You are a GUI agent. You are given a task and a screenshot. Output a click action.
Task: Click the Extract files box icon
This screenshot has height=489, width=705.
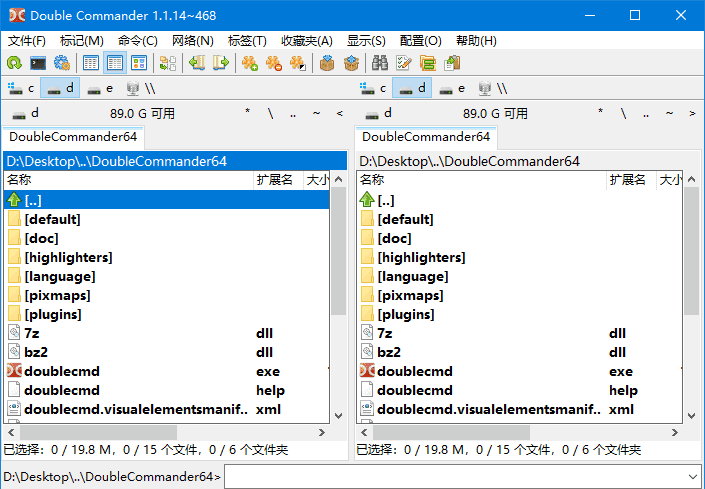tap(351, 63)
